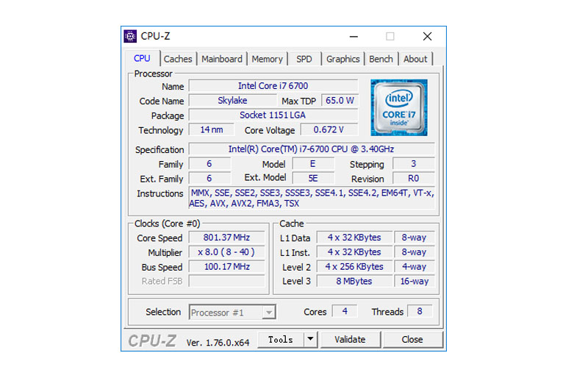Select the Memory tab
Image resolution: width=588 pixels, height=392 pixels.
(267, 59)
